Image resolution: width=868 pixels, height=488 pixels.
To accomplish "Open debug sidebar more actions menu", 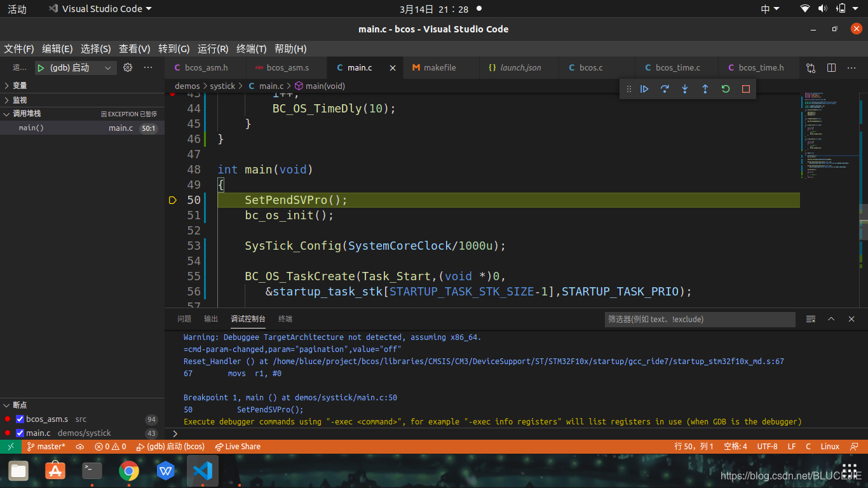I will click(148, 67).
